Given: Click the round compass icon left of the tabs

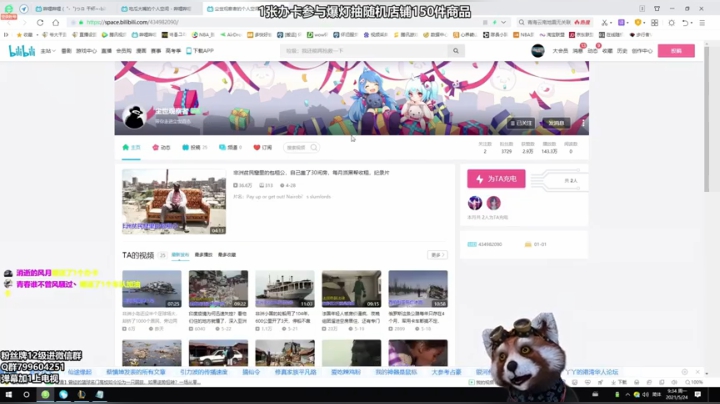Looking at the screenshot, I should (23, 9).
